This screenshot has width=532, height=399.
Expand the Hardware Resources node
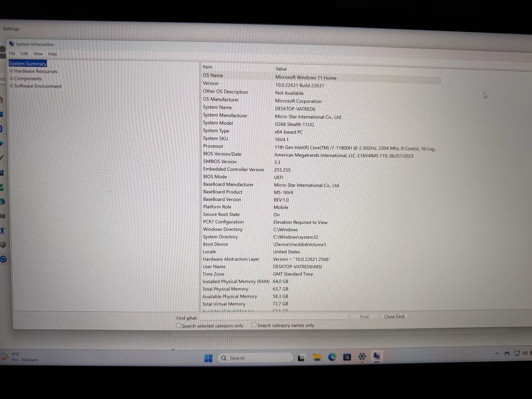coord(11,71)
